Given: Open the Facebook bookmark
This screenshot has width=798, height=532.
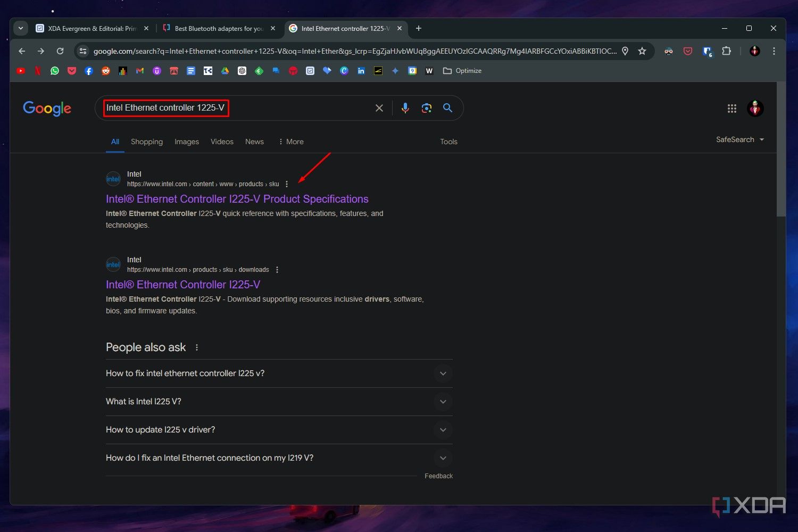Looking at the screenshot, I should point(89,71).
